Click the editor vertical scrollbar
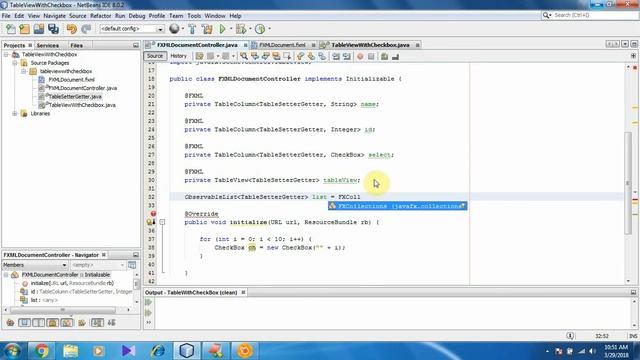The height and width of the screenshot is (360, 640). pos(628,184)
